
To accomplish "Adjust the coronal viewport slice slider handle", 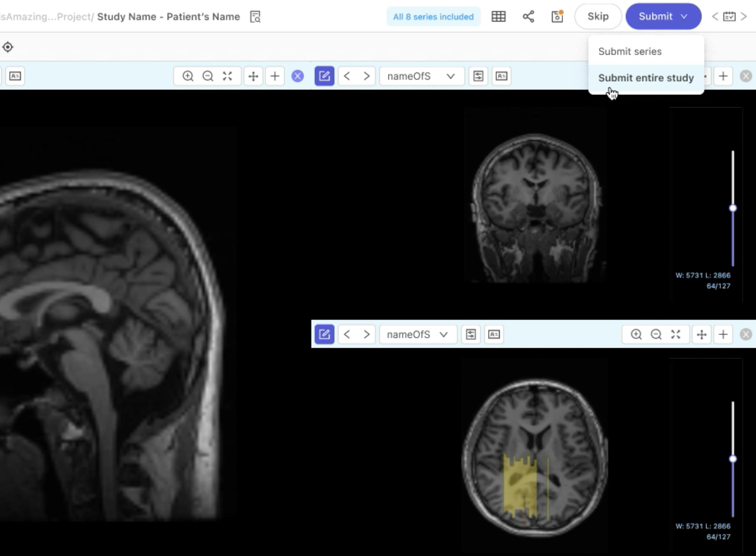I will click(733, 208).
